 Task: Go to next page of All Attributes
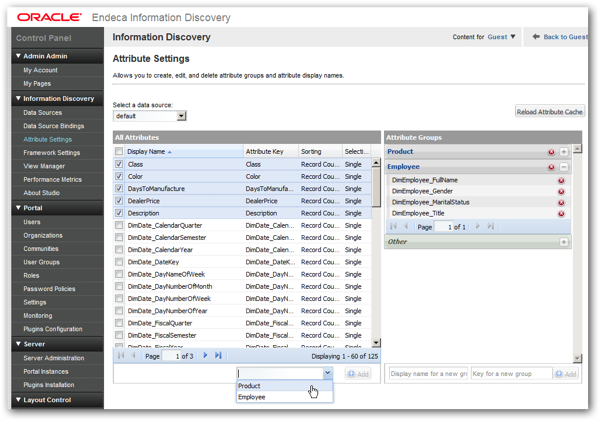[205, 355]
